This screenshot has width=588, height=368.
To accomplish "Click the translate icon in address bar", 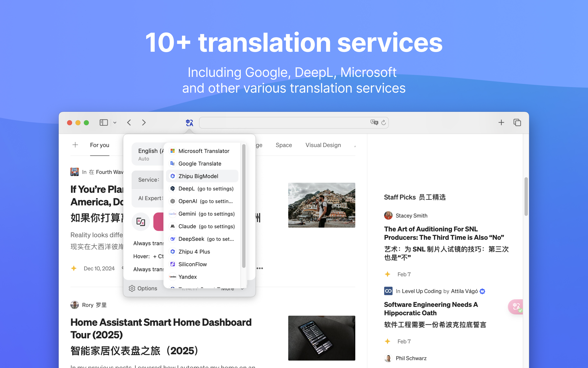I will pyautogui.click(x=374, y=122).
